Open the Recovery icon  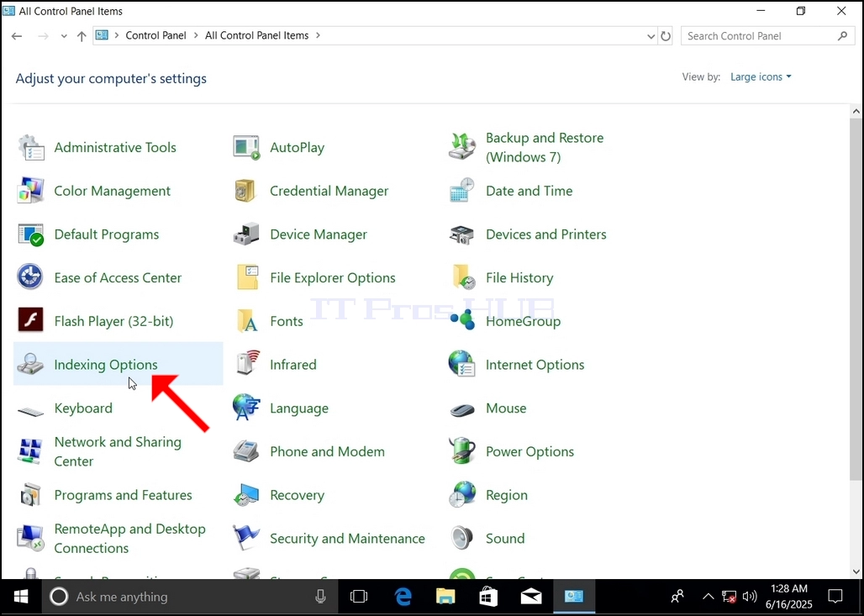click(x=246, y=495)
